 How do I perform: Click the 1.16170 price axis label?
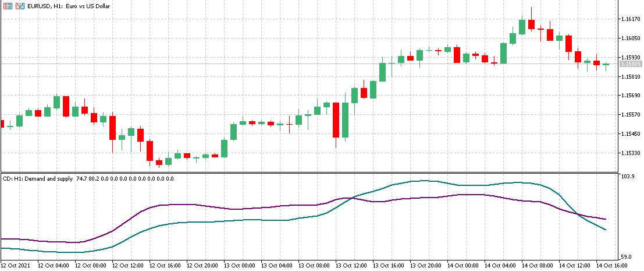(631, 19)
